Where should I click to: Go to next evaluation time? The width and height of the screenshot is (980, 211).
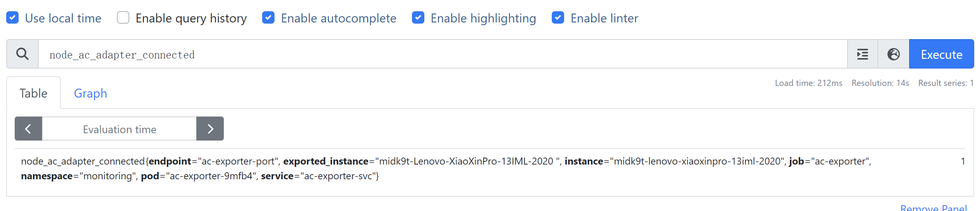(210, 129)
